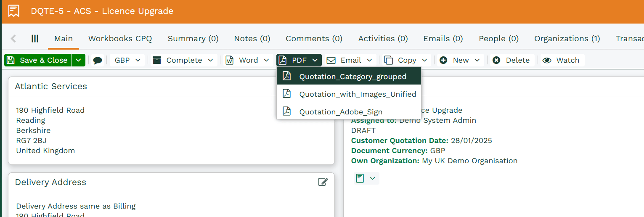The image size is (644, 217).
Task: Open the Copy dropdown in toolbar
Action: click(x=406, y=60)
